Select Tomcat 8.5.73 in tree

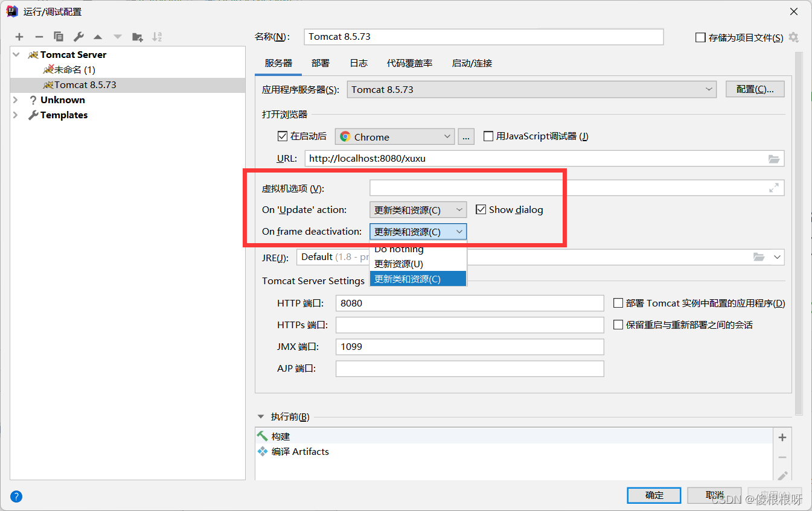(128, 84)
